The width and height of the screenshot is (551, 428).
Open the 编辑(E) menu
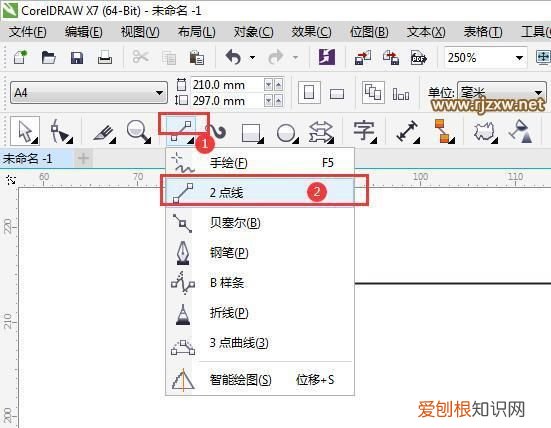point(84,32)
